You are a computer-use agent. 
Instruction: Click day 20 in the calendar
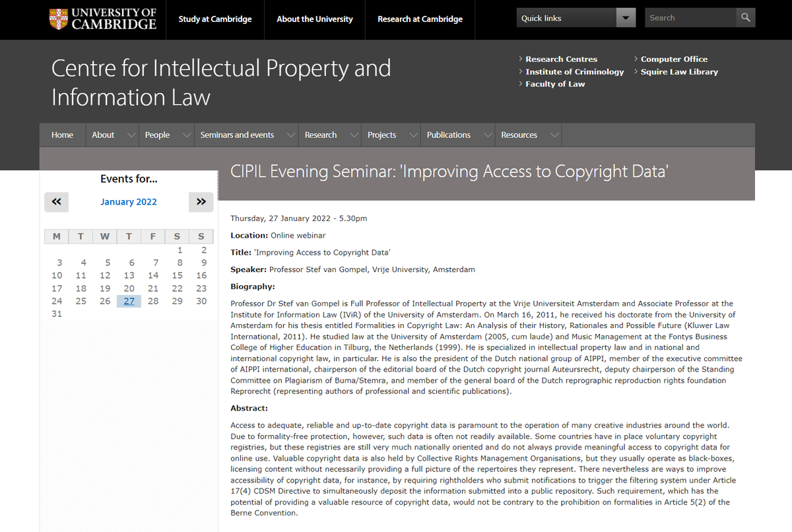click(129, 288)
